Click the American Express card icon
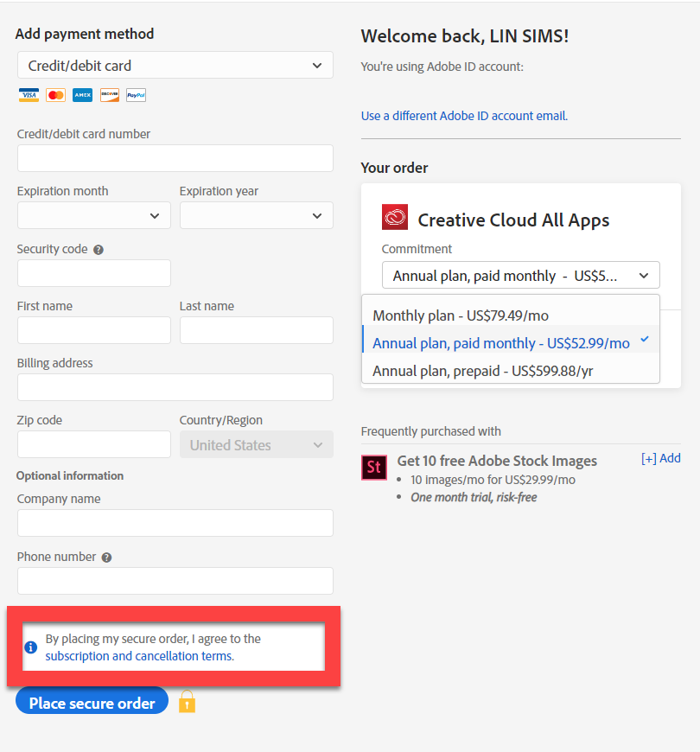Viewport: 700px width, 752px height. point(82,95)
